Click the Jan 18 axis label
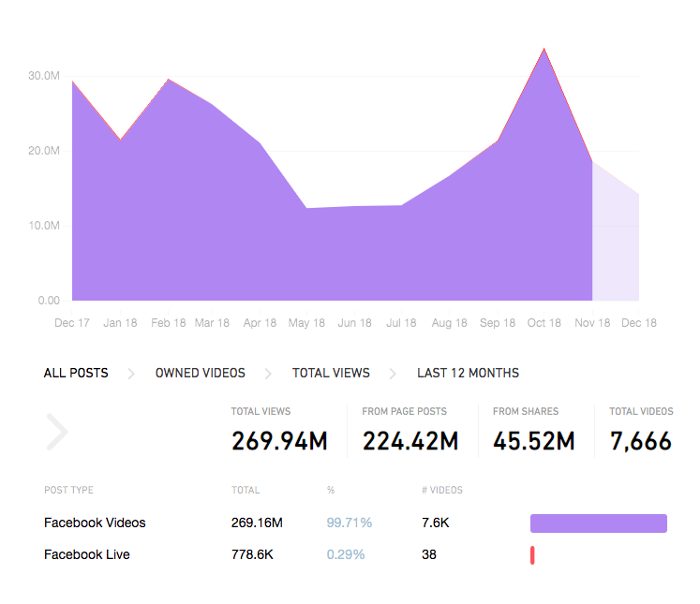Image resolution: width=700 pixels, height=604 pixels. pyautogui.click(x=120, y=323)
